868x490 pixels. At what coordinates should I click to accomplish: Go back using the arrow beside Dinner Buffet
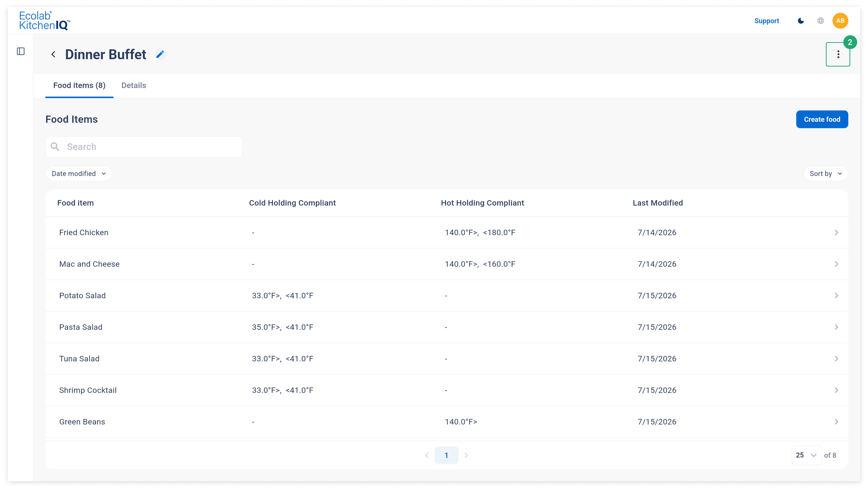point(53,54)
